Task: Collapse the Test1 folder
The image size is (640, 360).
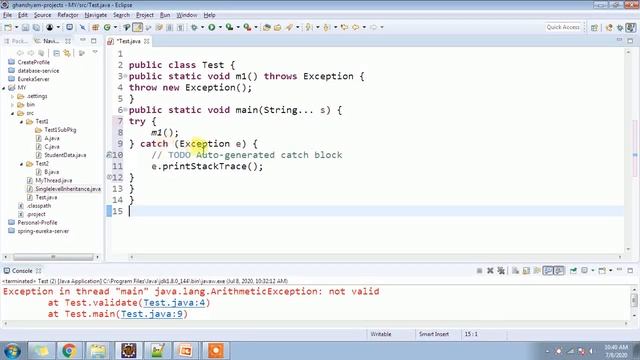Action: [22, 122]
